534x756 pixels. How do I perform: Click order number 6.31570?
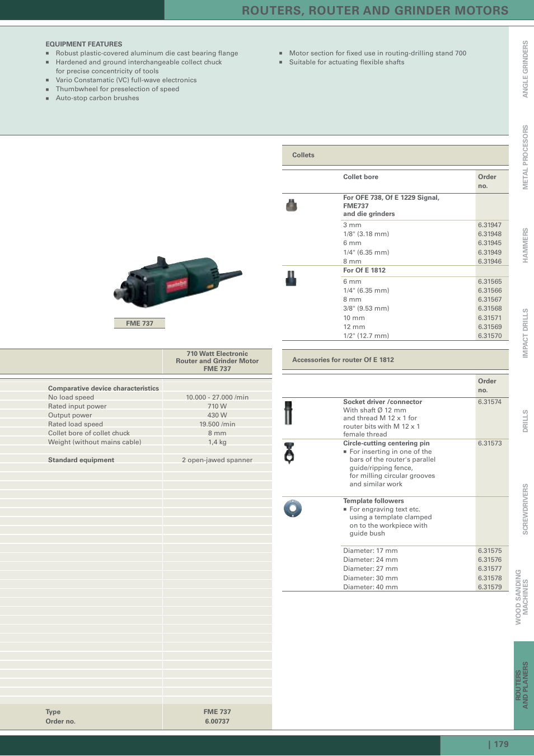pos(490,336)
